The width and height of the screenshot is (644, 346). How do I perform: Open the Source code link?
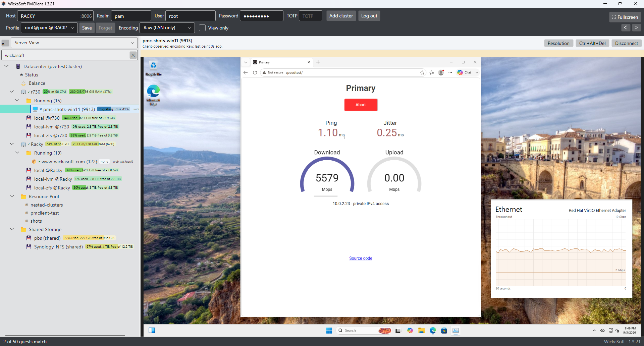click(x=361, y=258)
